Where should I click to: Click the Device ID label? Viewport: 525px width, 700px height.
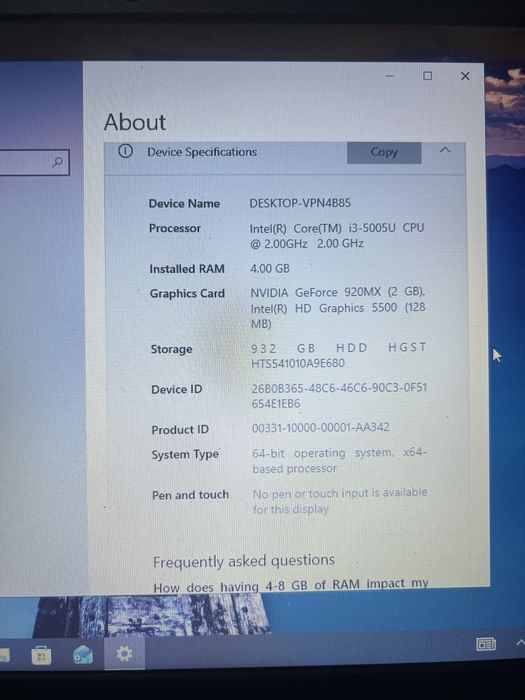click(176, 389)
